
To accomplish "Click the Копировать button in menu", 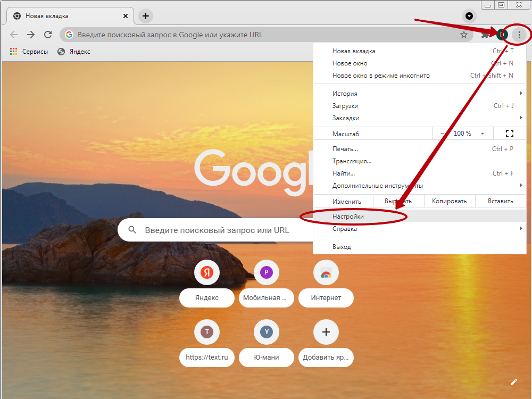I will 449,201.
